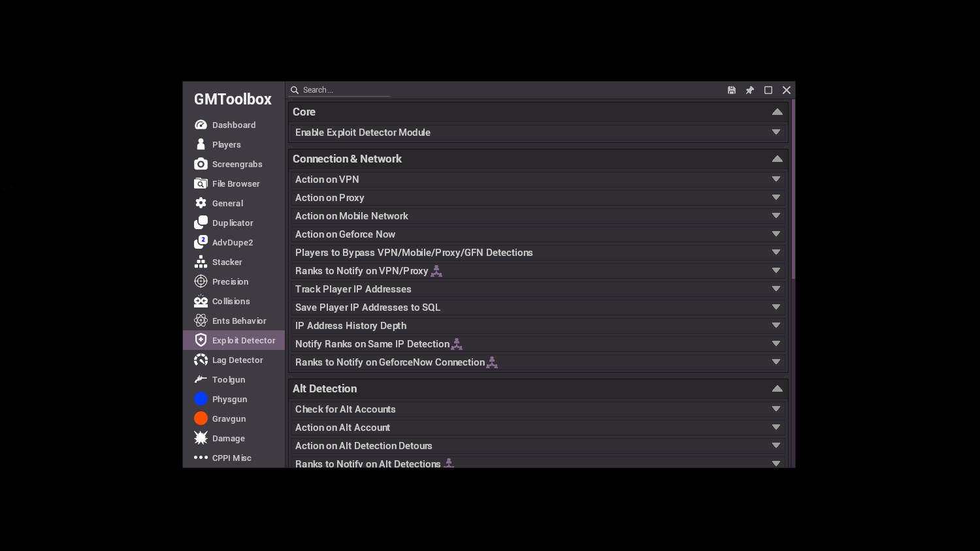Click into the Search field
This screenshot has height=551, width=980.
340,90
